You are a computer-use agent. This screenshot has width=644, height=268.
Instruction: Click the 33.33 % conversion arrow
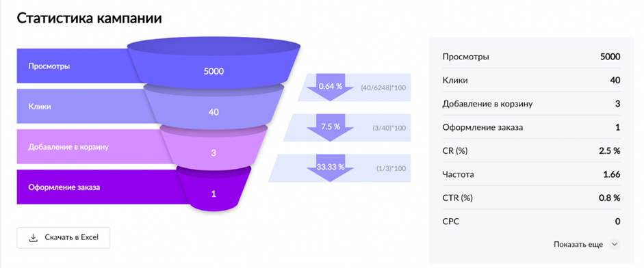331,167
